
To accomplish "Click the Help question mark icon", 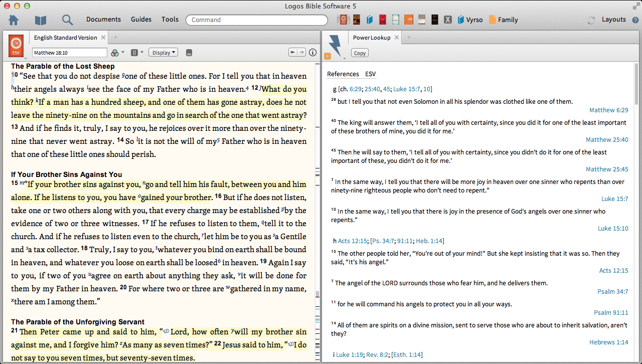I will [x=635, y=20].
